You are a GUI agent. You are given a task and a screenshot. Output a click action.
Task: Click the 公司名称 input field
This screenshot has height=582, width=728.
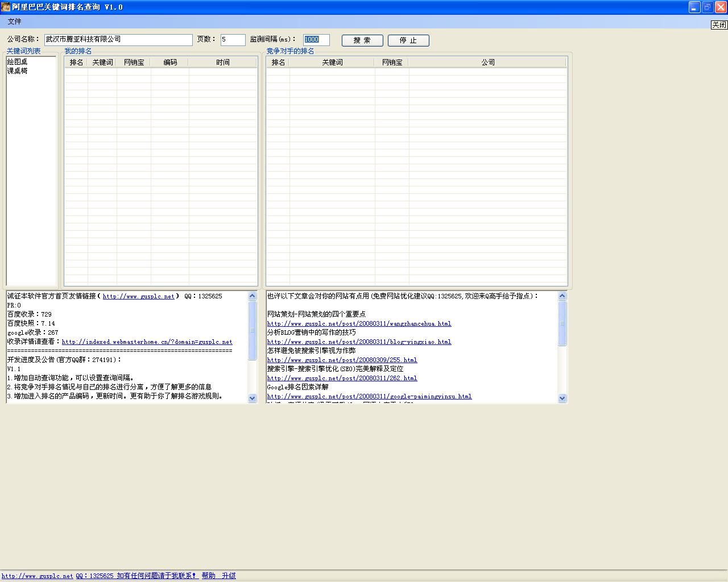119,40
